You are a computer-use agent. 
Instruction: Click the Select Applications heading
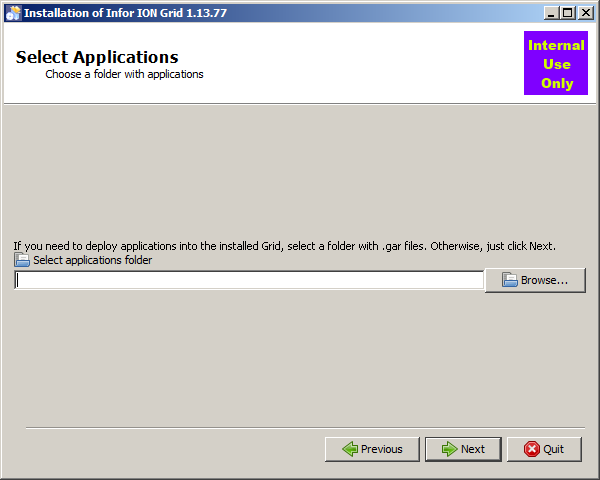coord(97,57)
